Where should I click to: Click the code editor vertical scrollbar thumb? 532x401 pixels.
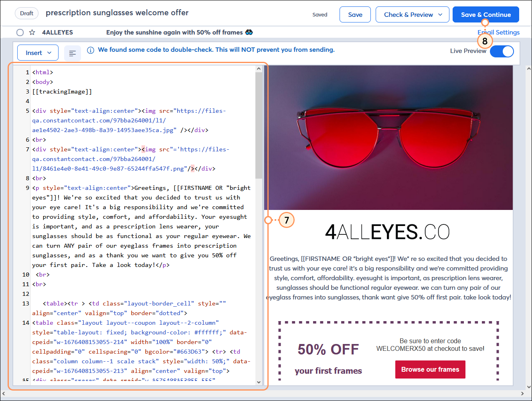[259, 125]
